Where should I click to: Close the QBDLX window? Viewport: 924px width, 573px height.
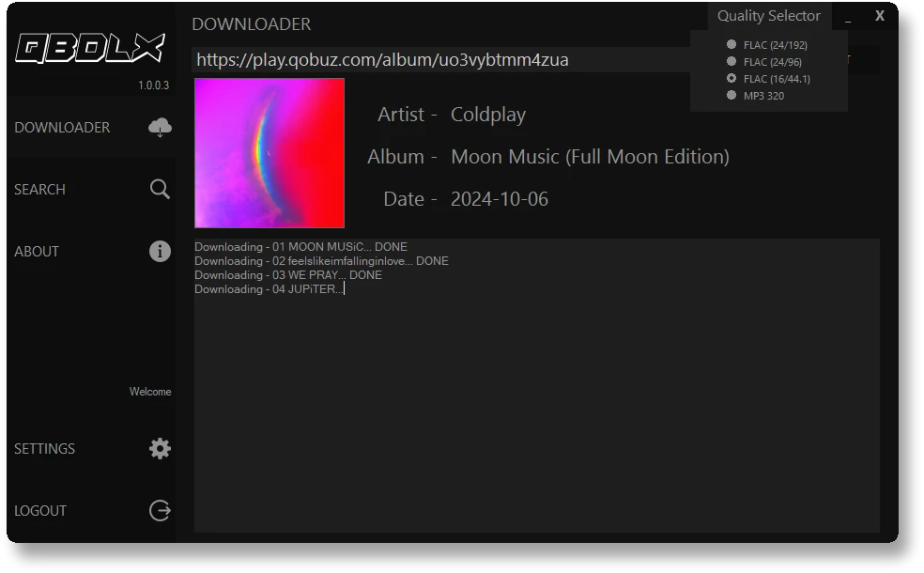pos(879,16)
